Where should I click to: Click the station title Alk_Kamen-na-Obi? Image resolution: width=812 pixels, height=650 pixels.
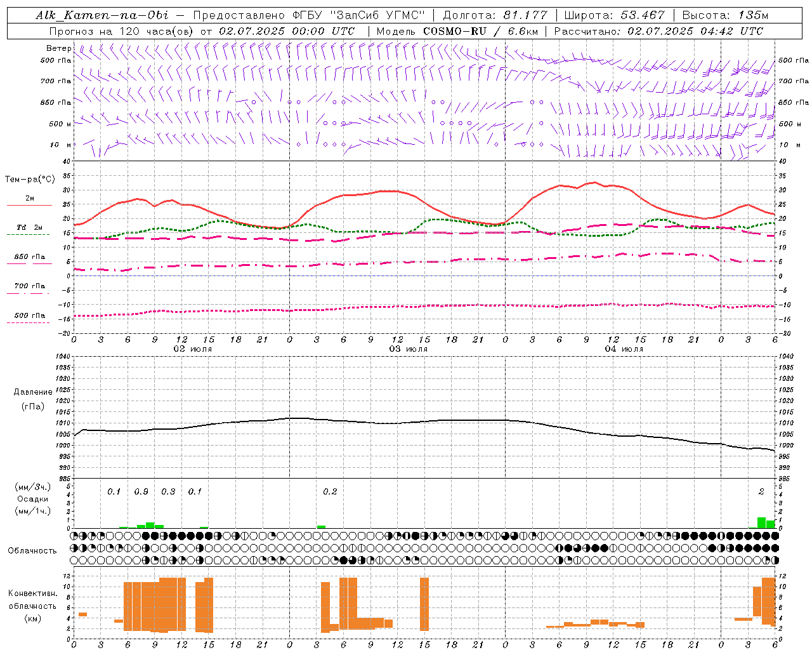tap(101, 15)
